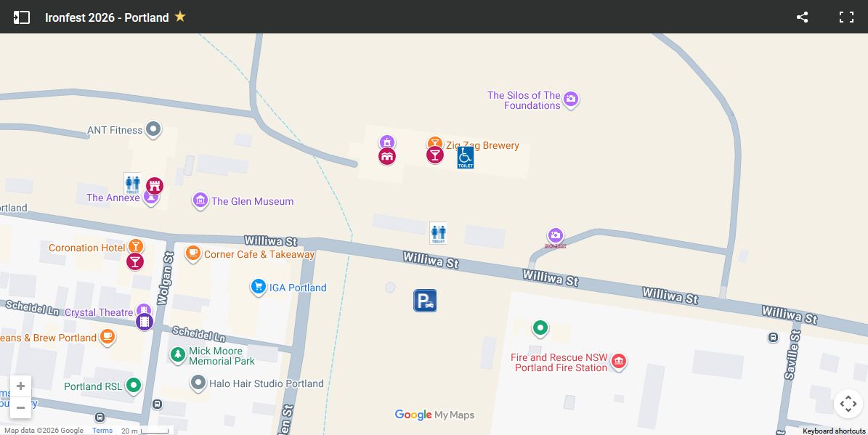Image resolution: width=868 pixels, height=435 pixels.
Task: Toggle the map legend panel
Action: tap(22, 17)
